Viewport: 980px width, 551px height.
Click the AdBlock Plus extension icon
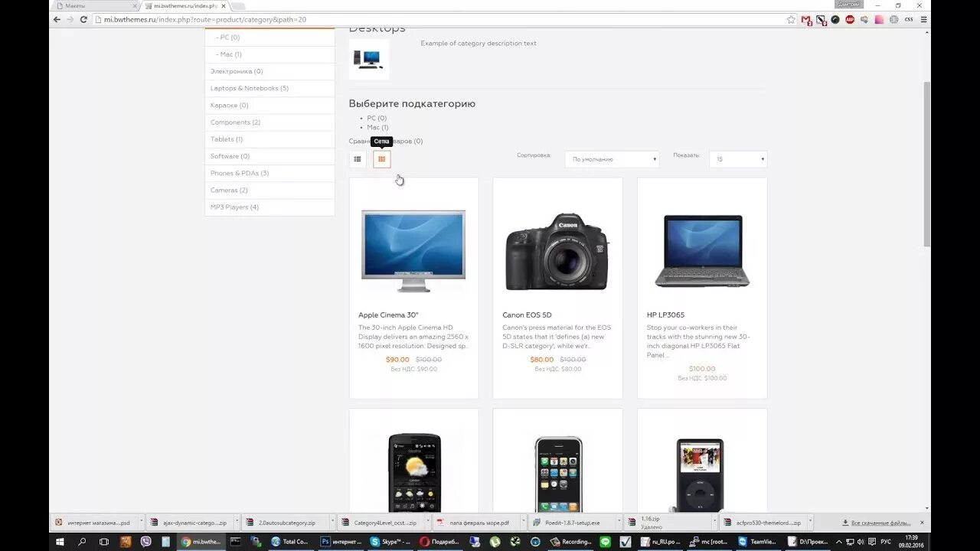(850, 20)
